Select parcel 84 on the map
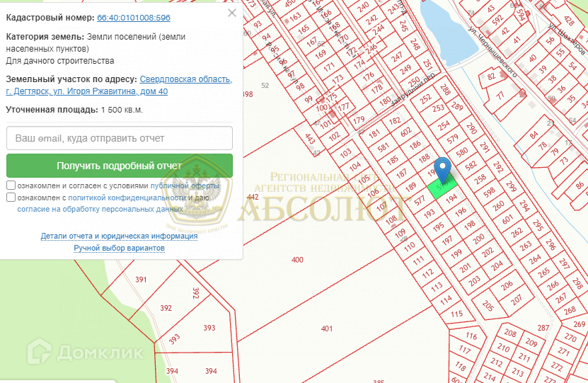Screen dimensions: 588x383 [x=534, y=135]
